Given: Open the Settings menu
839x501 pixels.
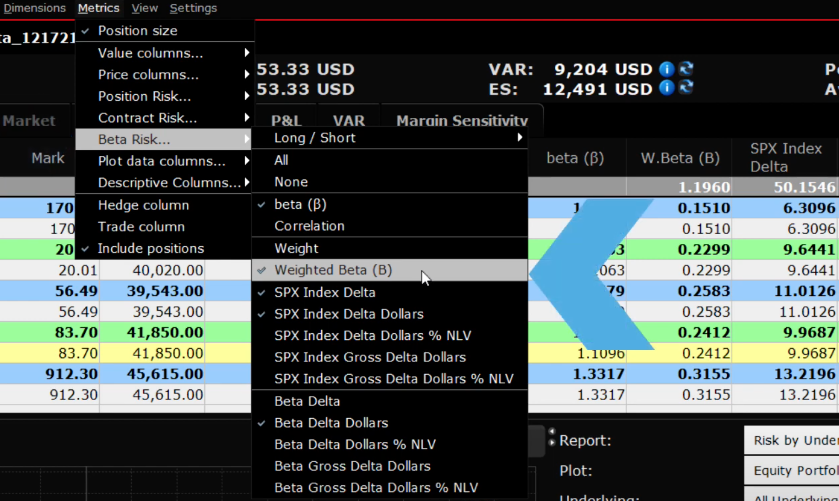Looking at the screenshot, I should [x=193, y=8].
